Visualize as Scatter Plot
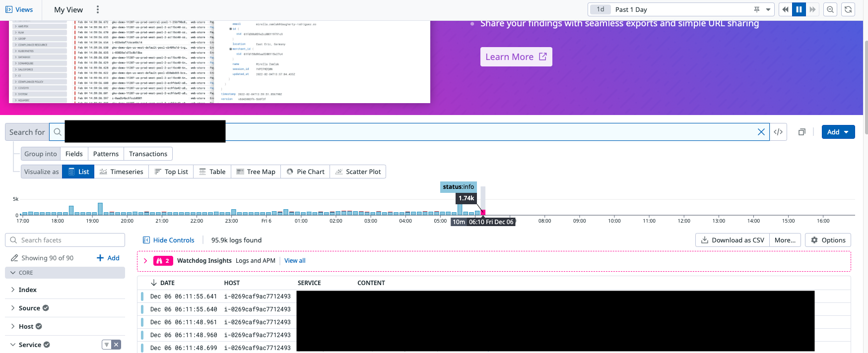This screenshot has height=353, width=868. tap(358, 172)
